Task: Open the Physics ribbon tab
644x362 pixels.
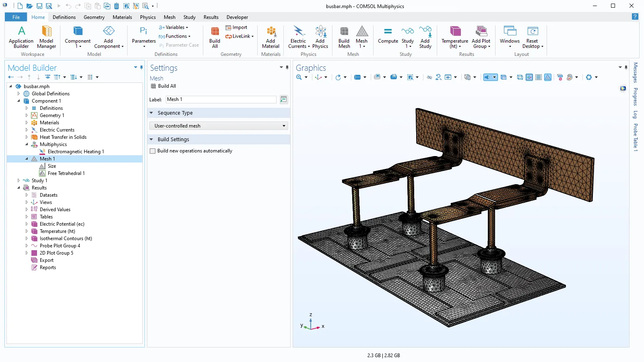Action: pos(148,17)
